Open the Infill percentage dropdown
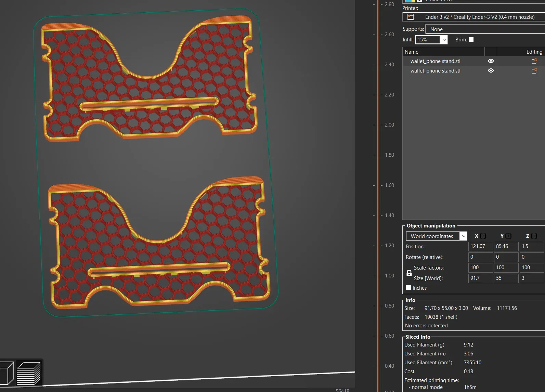545x392 pixels. (x=444, y=40)
